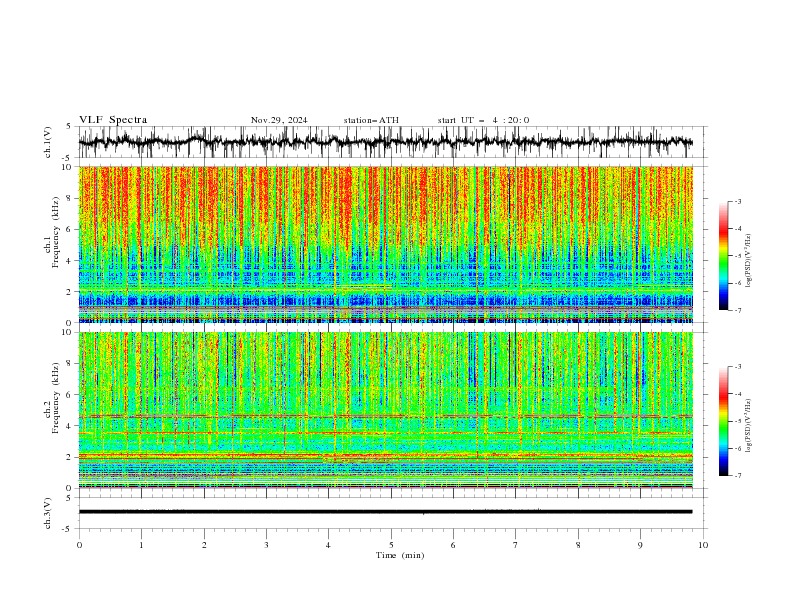Click the 'Time (min)' axis label
Image resolution: width=792 pixels, height=612 pixels.
pyautogui.click(x=400, y=555)
